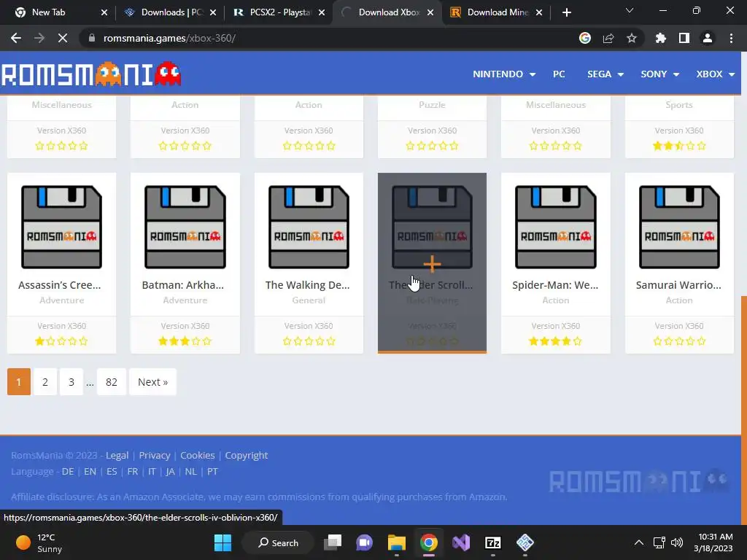Open the volume speaker tray icon
The width and height of the screenshot is (747, 560).
[x=676, y=542]
